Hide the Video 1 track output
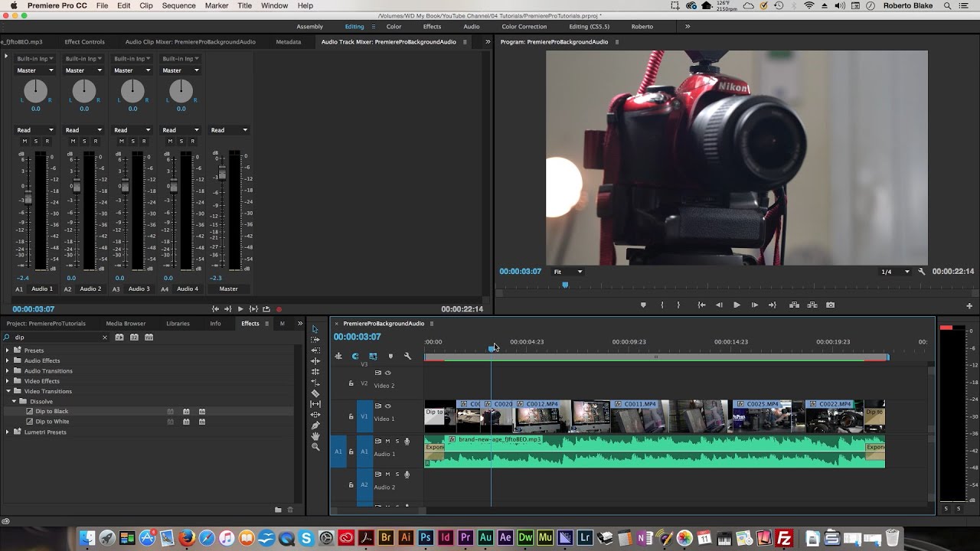Image resolution: width=980 pixels, height=551 pixels. (387, 406)
